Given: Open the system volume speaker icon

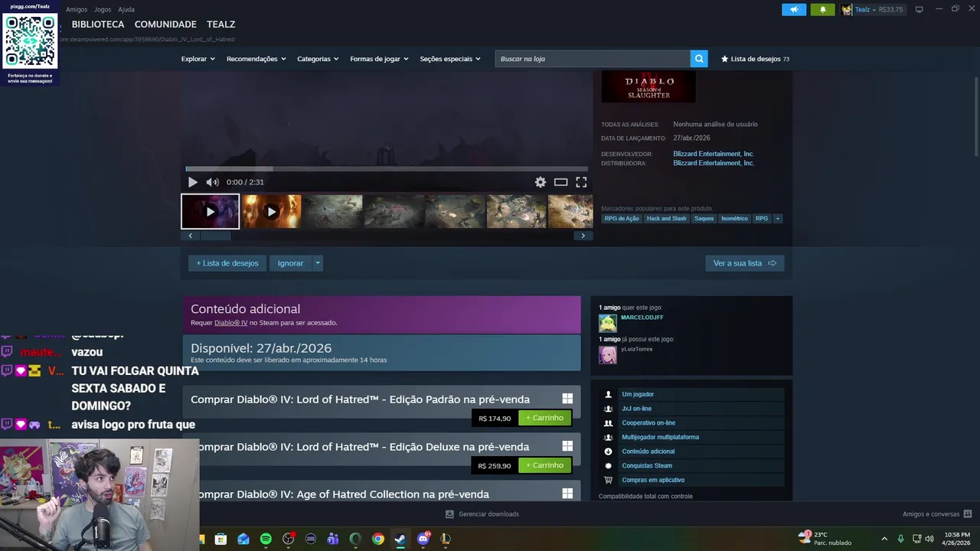Looking at the screenshot, I should (929, 539).
